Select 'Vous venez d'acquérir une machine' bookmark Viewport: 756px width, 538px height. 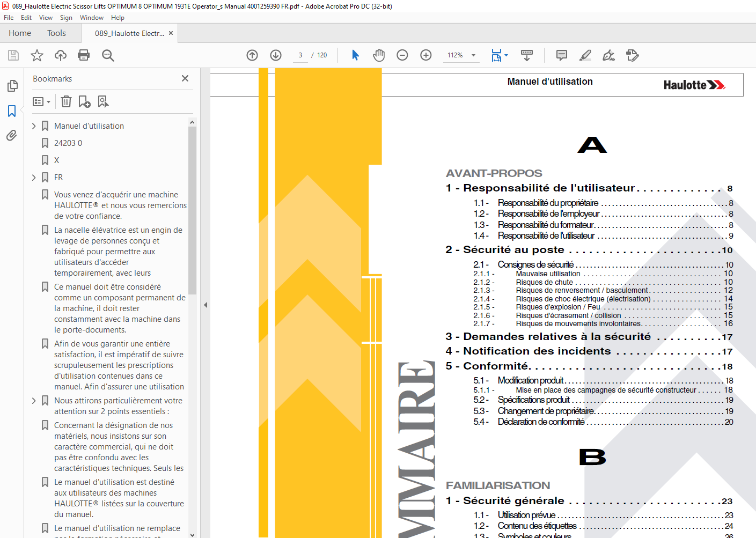click(x=120, y=205)
